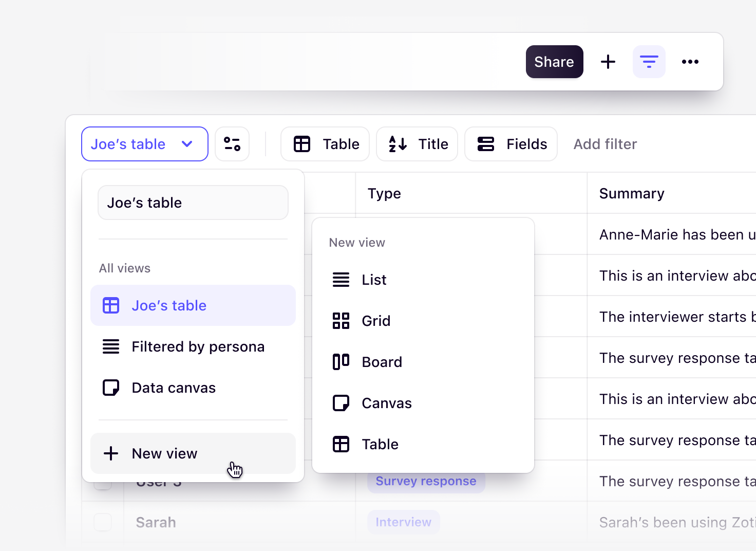The width and height of the screenshot is (756, 551).
Task: Open the Joe's table view dropdown
Action: click(144, 144)
